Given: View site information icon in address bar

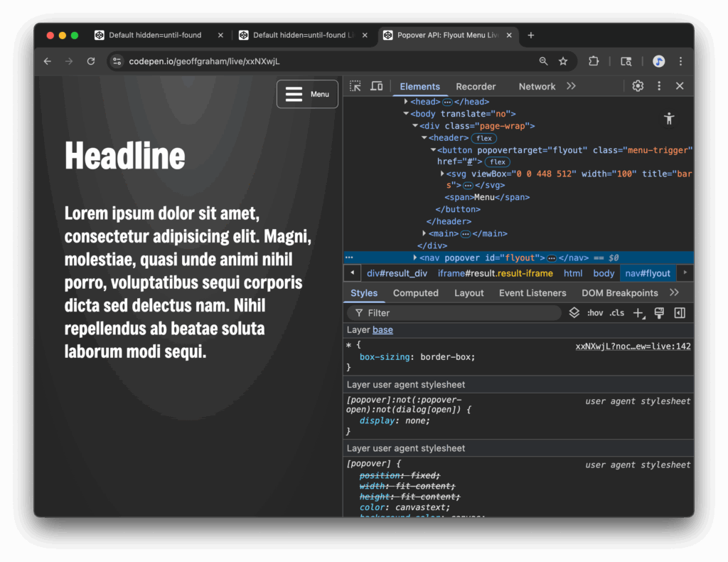Looking at the screenshot, I should tap(117, 61).
